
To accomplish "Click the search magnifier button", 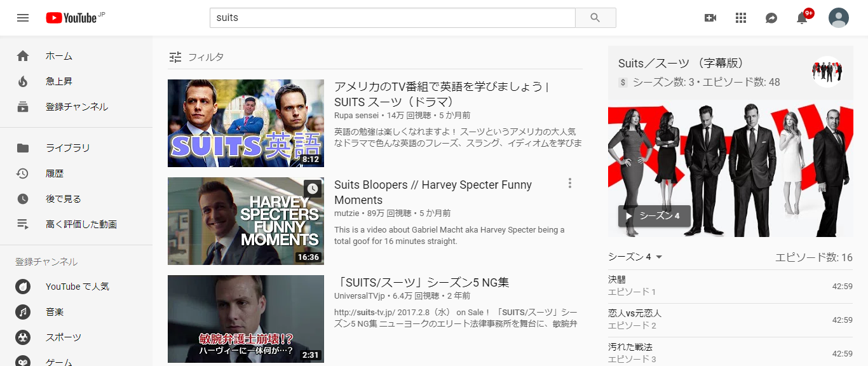I will coord(595,18).
